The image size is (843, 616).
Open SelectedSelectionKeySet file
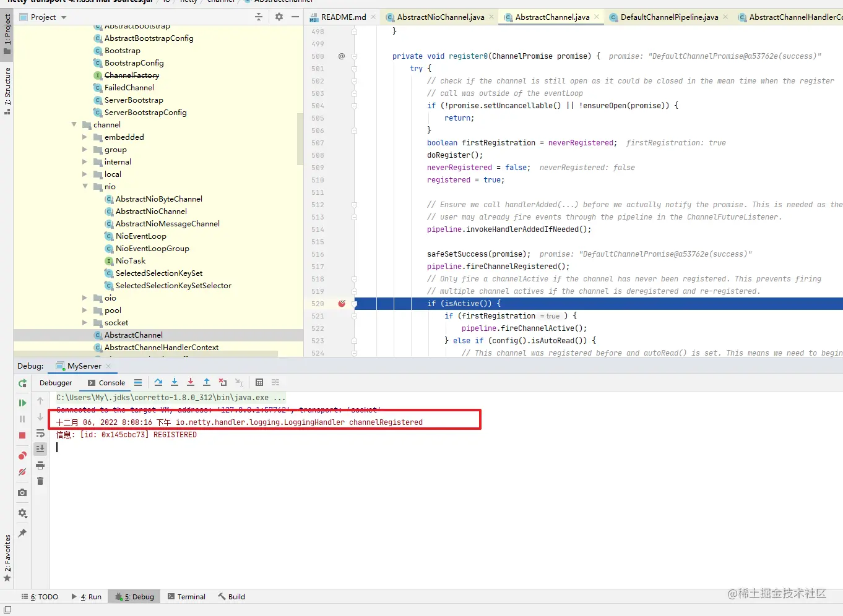coord(159,273)
